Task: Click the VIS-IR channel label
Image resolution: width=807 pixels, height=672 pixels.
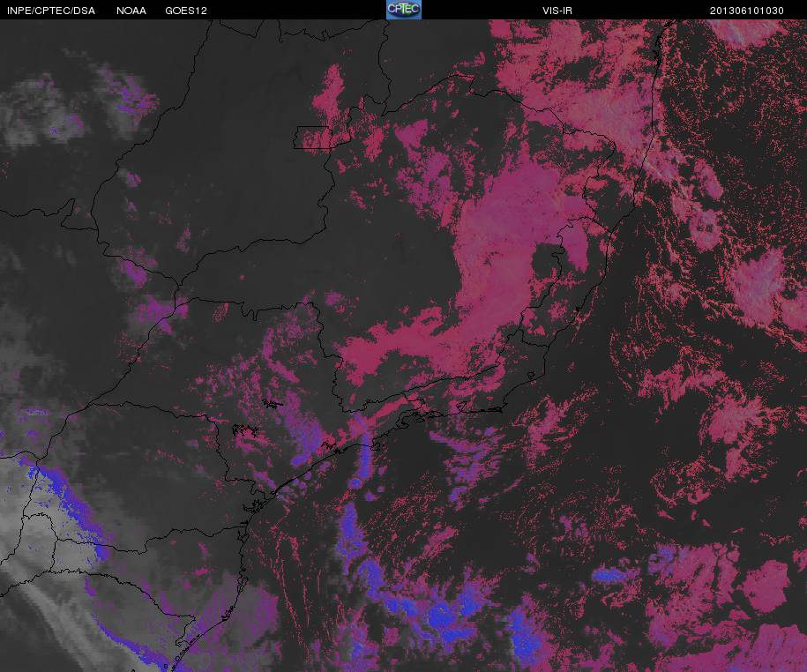Action: [557, 11]
